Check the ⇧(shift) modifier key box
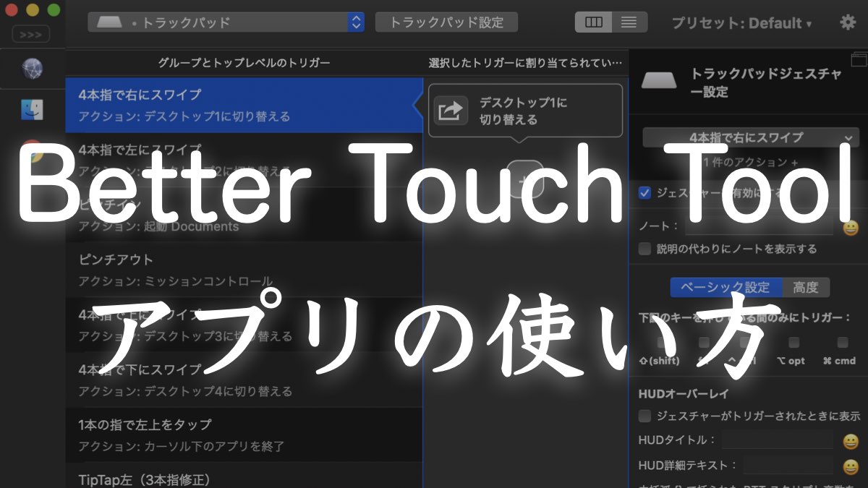The image size is (868, 488). (x=663, y=342)
